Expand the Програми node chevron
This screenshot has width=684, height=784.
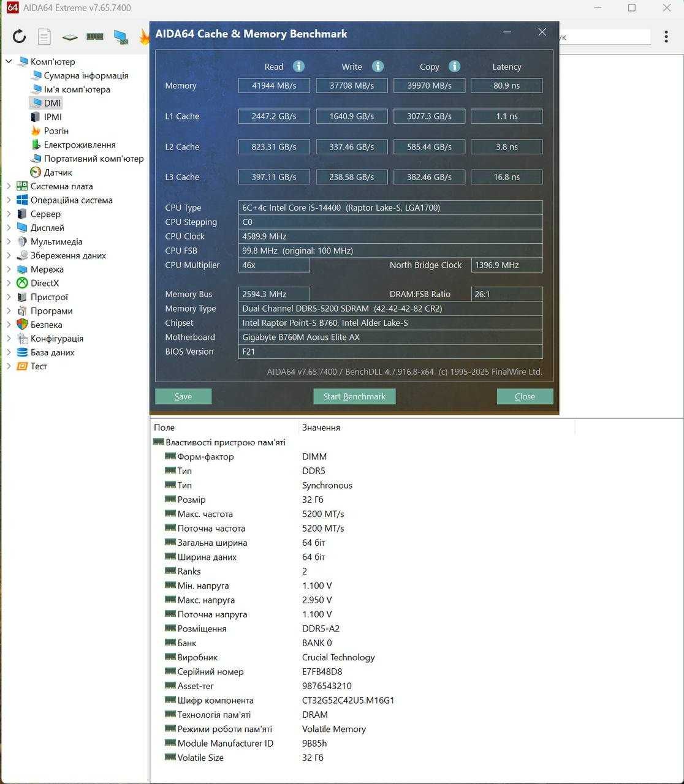[9, 311]
